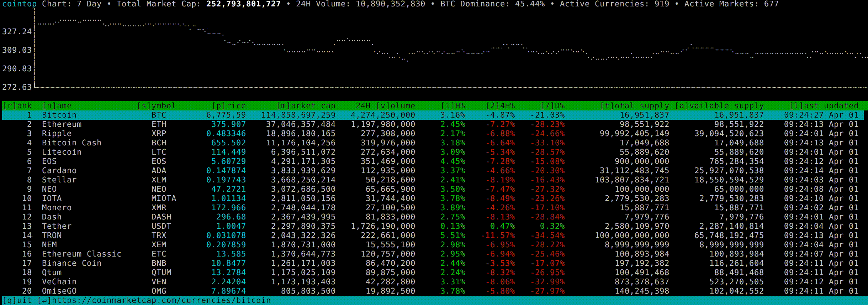Viewport: 868px width, 305px height.
Task: Click the Active Currencies 919 text
Action: pyautogui.click(x=615, y=4)
